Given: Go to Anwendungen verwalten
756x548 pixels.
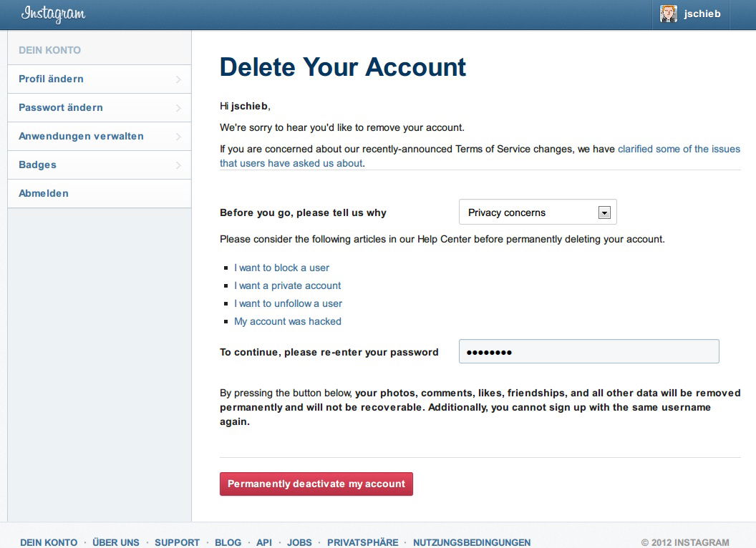Looking at the screenshot, I should coord(100,137).
